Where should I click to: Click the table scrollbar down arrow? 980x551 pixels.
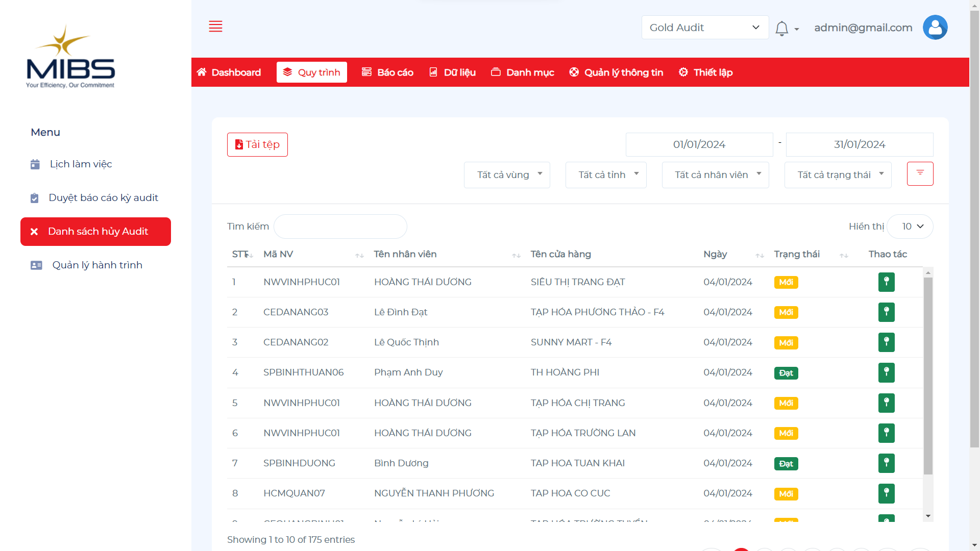(928, 516)
